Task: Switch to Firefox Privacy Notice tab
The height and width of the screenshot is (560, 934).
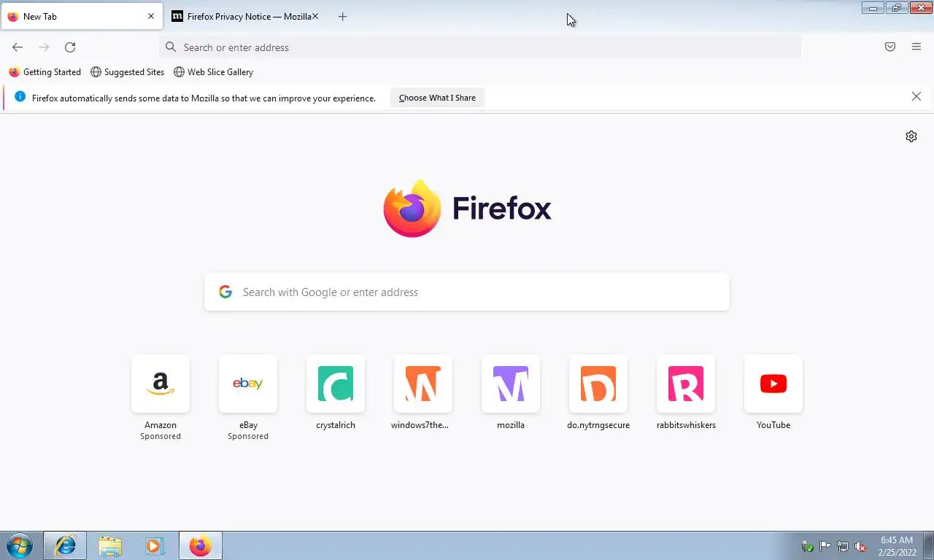Action: [245, 16]
